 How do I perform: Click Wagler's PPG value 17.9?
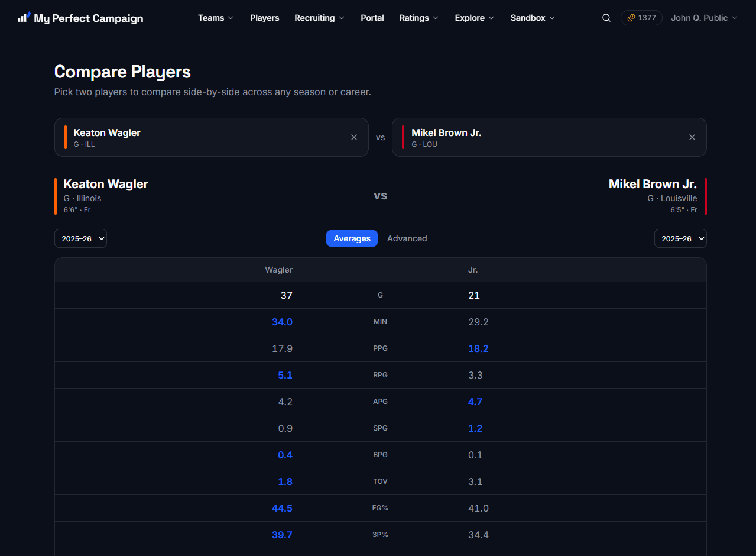click(283, 348)
